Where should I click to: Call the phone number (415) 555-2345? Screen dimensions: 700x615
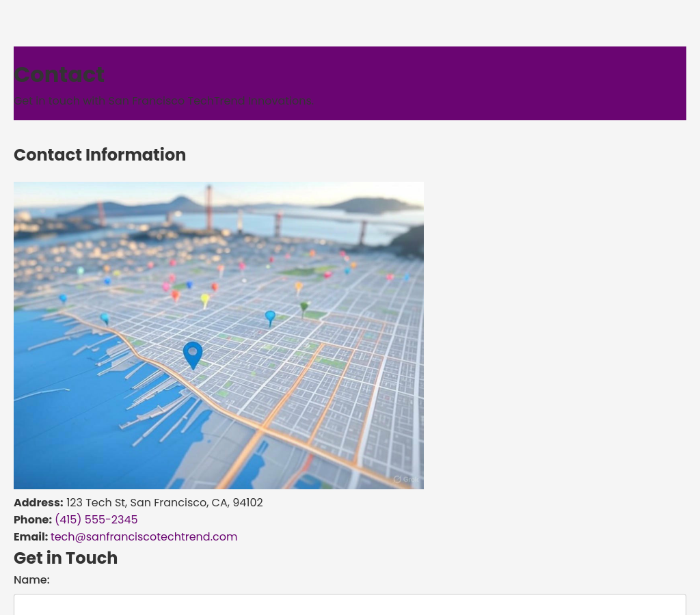(x=96, y=520)
